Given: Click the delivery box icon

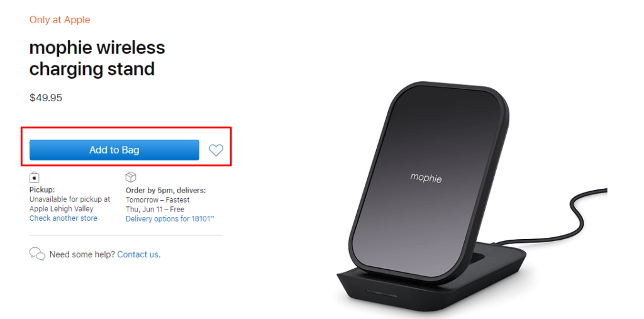Looking at the screenshot, I should click(131, 177).
